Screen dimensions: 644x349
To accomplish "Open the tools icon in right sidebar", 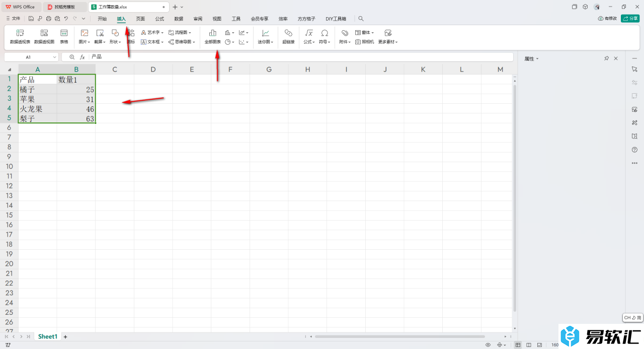I will [634, 123].
